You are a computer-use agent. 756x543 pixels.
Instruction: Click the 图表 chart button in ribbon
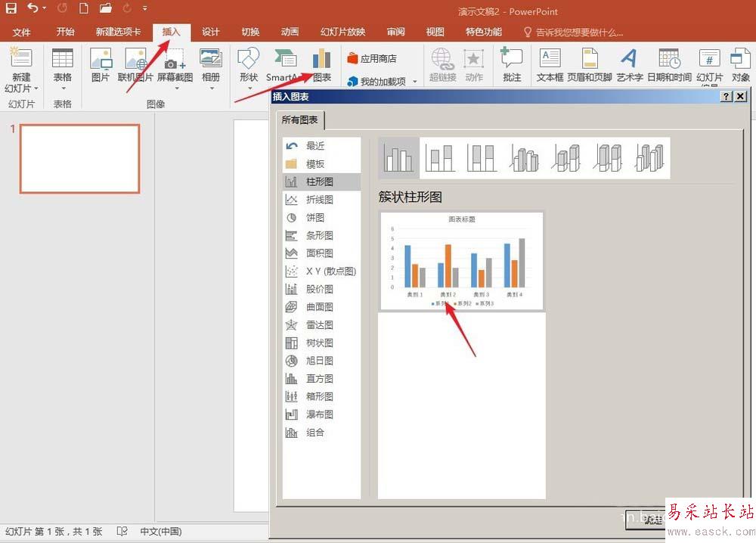pyautogui.click(x=321, y=65)
